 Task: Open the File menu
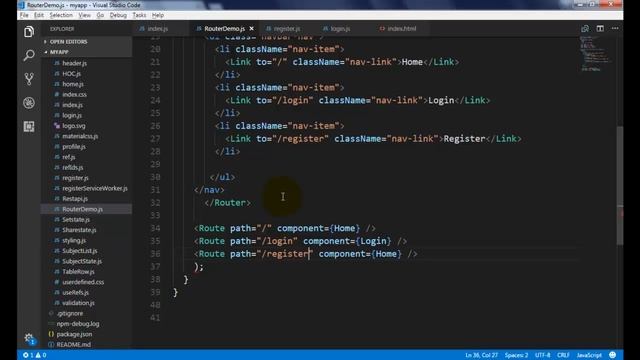click(x=24, y=15)
